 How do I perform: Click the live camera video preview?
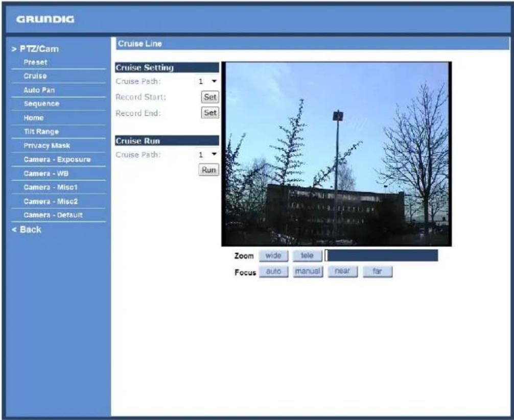tap(337, 154)
